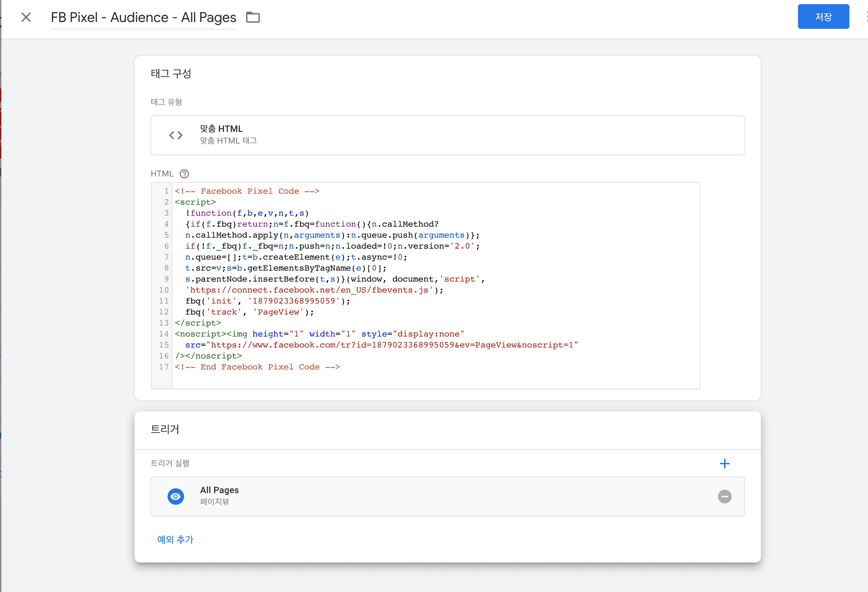Click the 예외 추가 link

click(175, 539)
